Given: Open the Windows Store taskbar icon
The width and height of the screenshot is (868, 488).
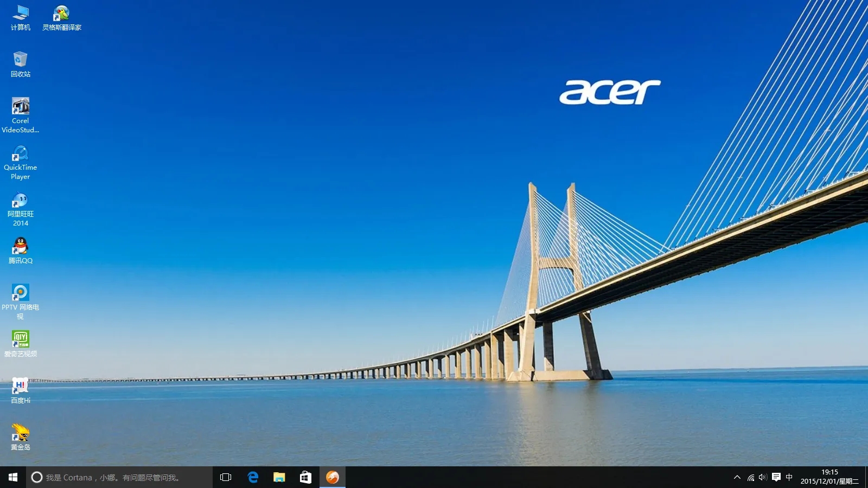Looking at the screenshot, I should coord(305,477).
